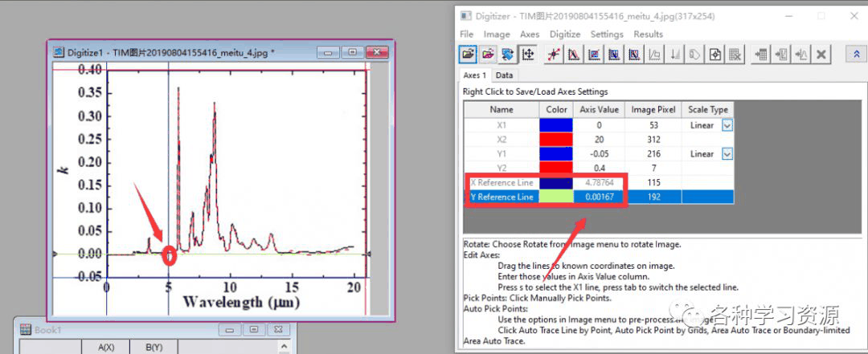This screenshot has width=868, height=354.
Task: Click the Y Reference Line green color swatch
Action: click(555, 197)
